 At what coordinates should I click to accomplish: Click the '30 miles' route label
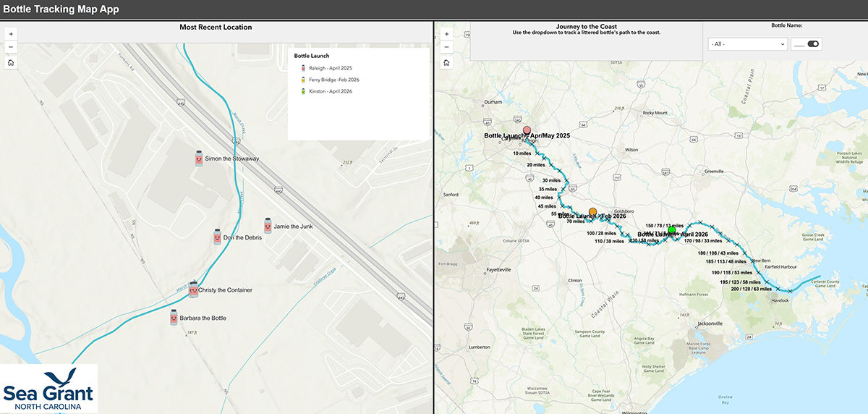click(551, 180)
